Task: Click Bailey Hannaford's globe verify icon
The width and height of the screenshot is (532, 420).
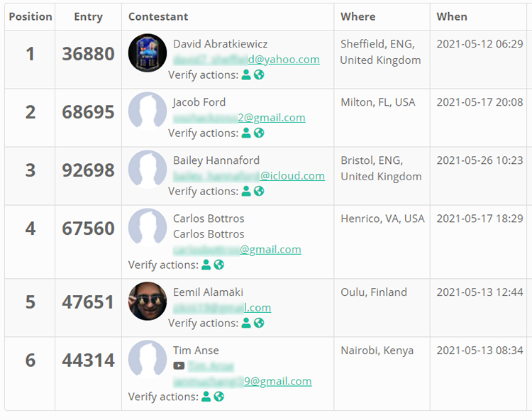Action: [x=259, y=192]
